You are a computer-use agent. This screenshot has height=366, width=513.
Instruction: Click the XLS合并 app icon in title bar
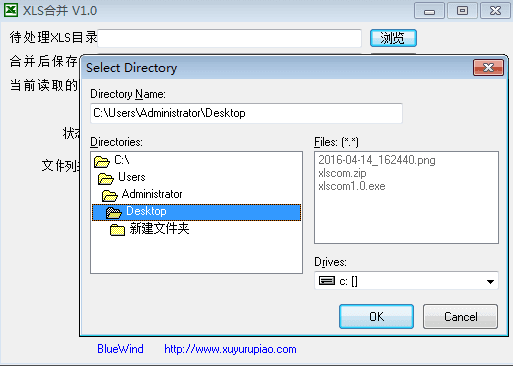[11, 10]
